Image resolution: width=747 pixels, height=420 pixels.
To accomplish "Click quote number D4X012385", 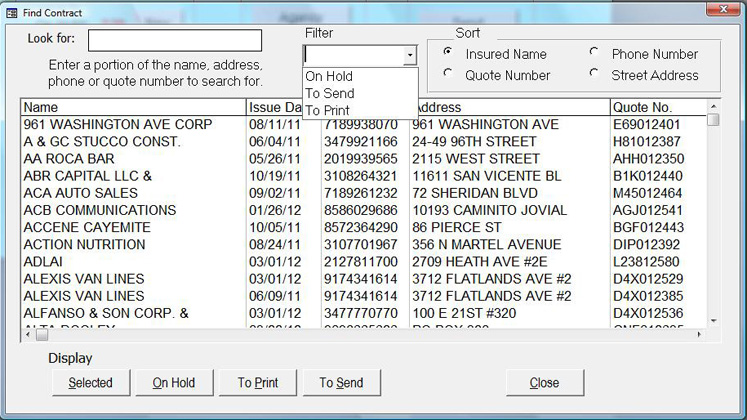I will click(x=648, y=296).
